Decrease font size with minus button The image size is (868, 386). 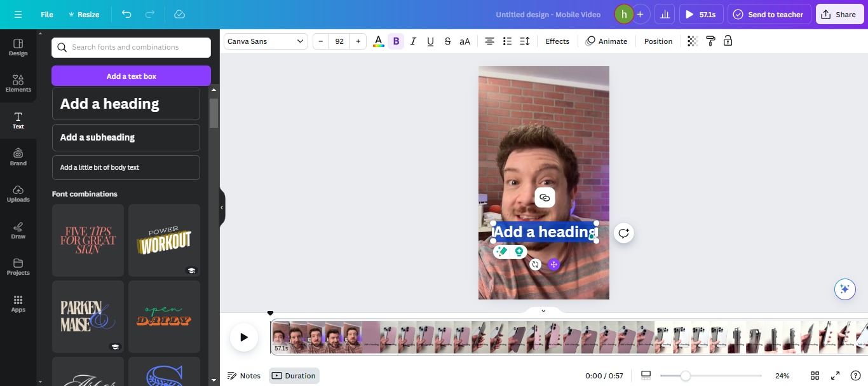pos(321,41)
